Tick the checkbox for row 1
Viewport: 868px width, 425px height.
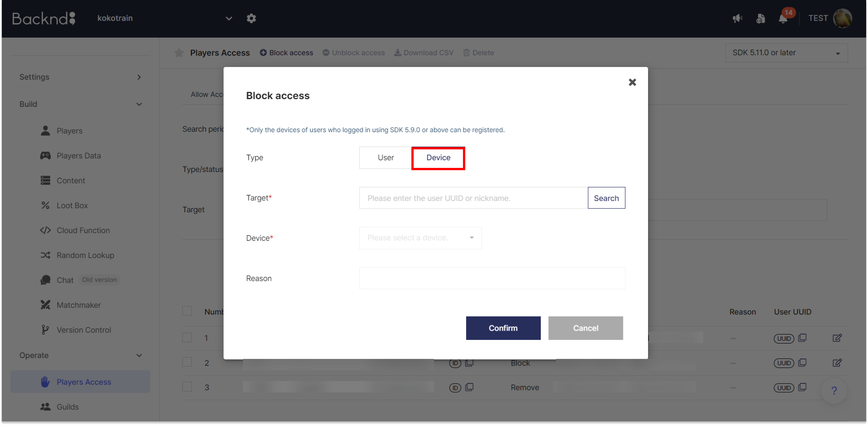(x=187, y=337)
